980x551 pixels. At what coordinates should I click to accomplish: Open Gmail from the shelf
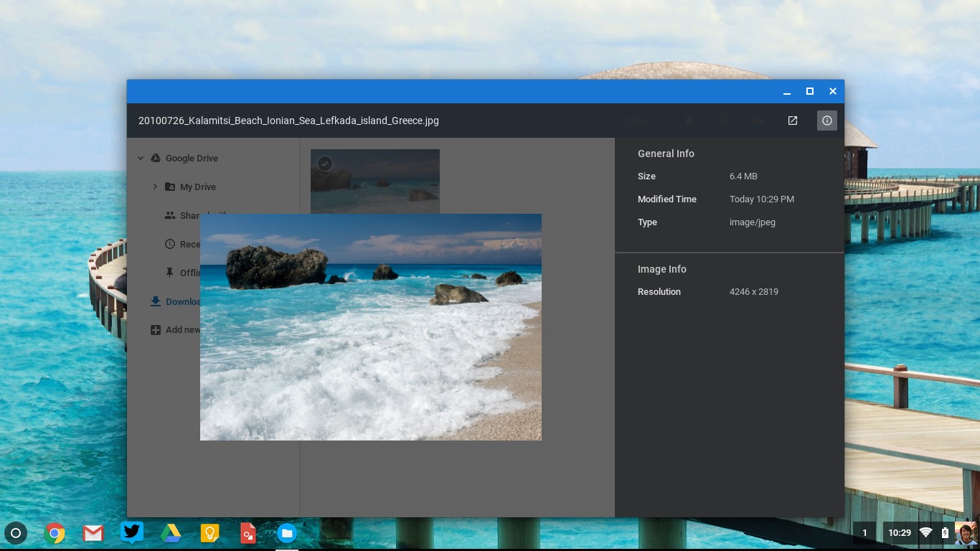click(93, 533)
